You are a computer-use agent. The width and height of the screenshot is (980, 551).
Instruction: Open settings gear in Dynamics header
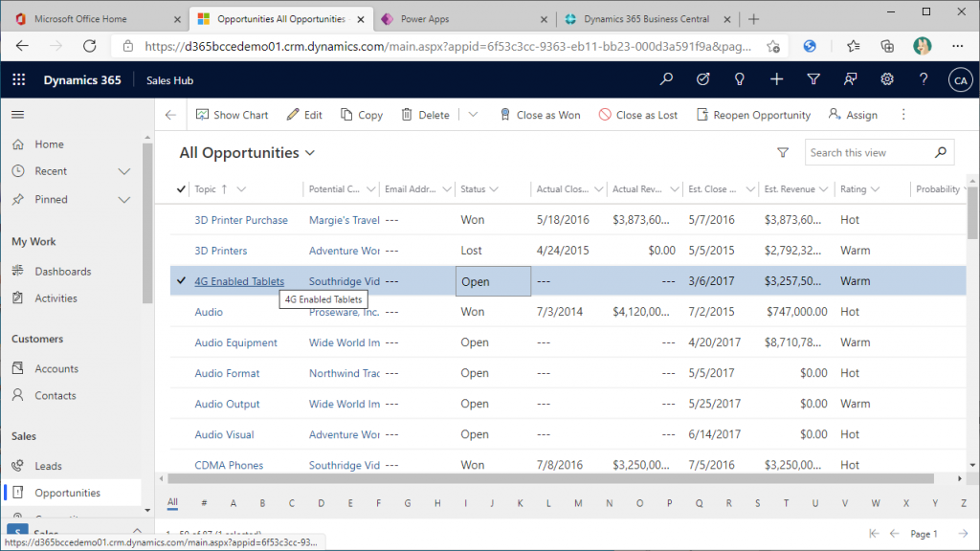pos(887,79)
